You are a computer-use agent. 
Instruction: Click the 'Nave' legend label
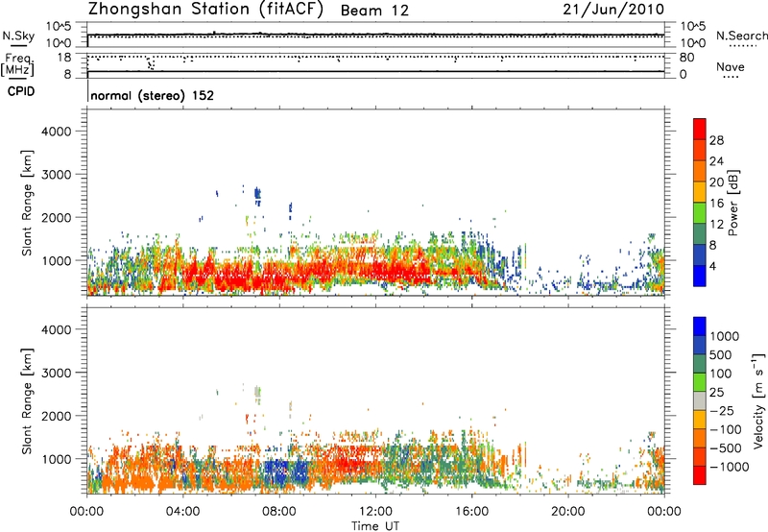coord(731,67)
